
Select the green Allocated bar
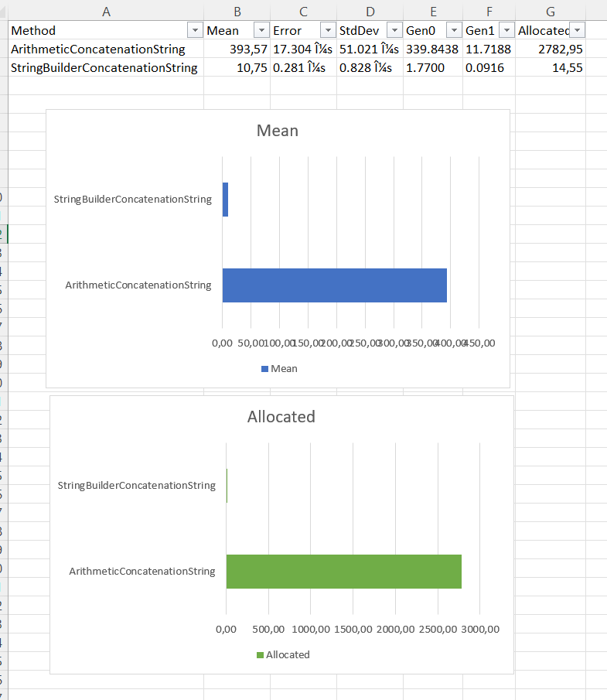[x=343, y=572]
